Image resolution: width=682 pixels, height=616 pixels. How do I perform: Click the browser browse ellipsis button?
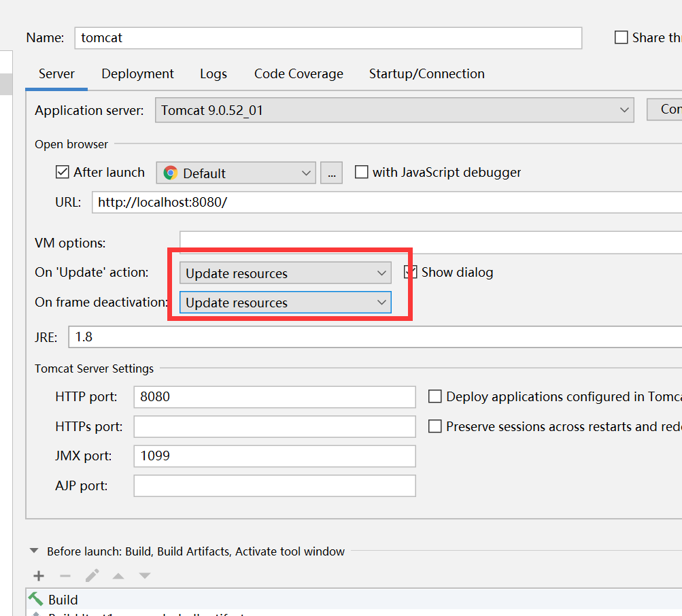(331, 173)
